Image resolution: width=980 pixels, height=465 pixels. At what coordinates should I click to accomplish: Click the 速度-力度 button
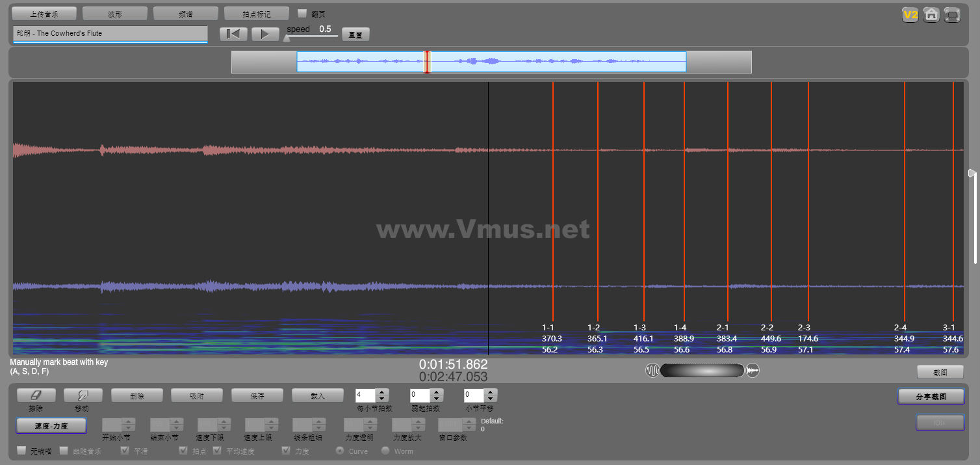tap(51, 425)
